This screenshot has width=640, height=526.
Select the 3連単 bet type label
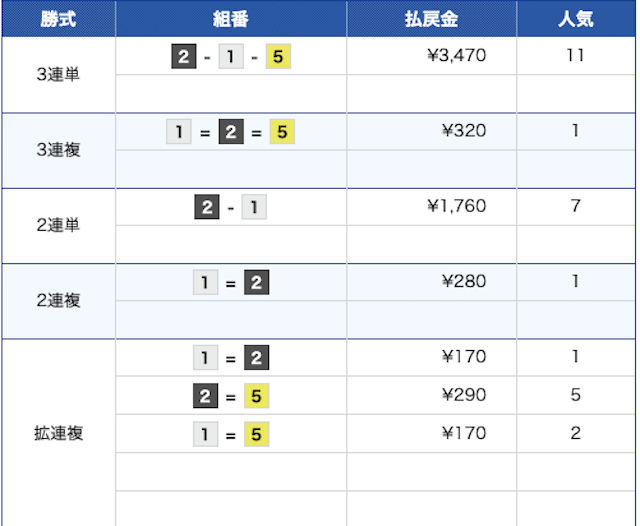click(58, 75)
